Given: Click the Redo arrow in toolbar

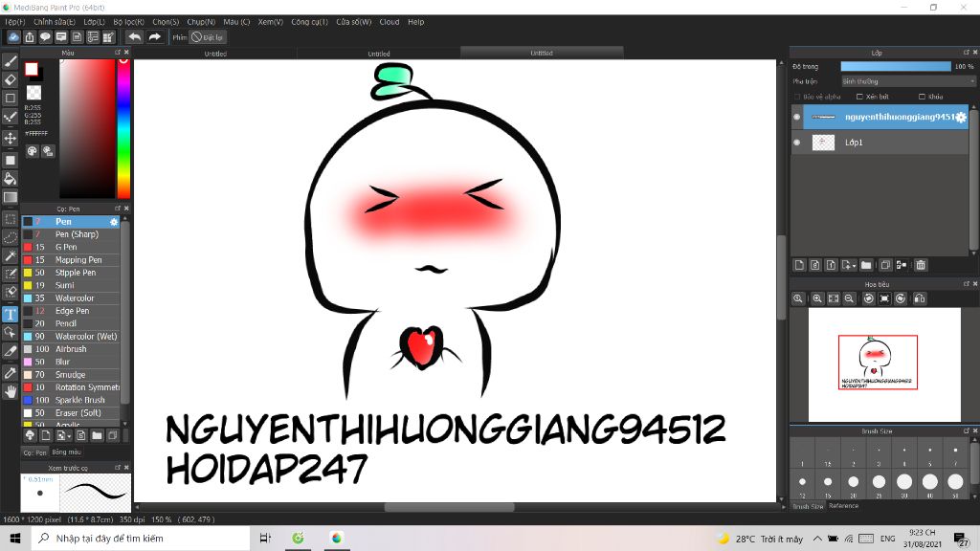Looking at the screenshot, I should click(154, 37).
